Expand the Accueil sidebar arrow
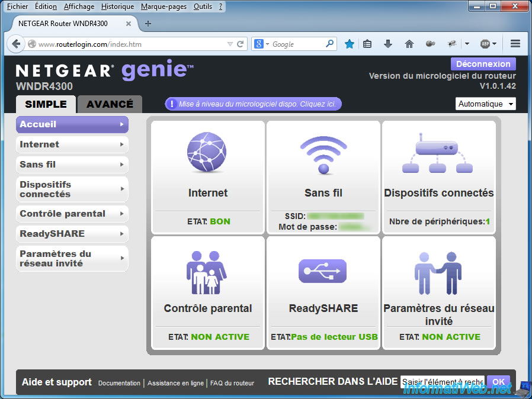Screen dimensions: 532x399 pos(122,124)
